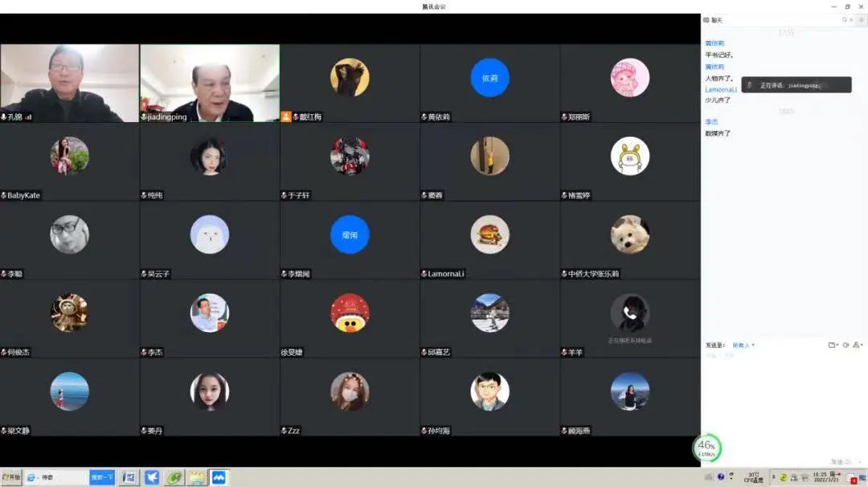
Task: Click the pink cartoon avatar of 郑丽斯
Action: [x=630, y=77]
